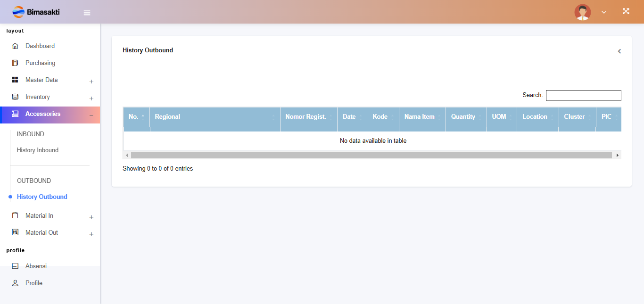Screen dimensions: 644x304
Task: Click the table Search input field
Action: (583, 95)
